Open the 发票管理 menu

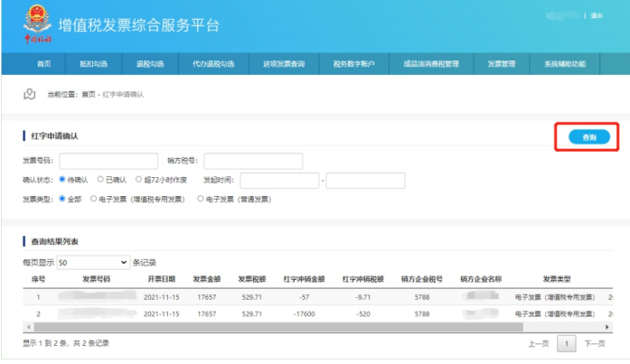click(x=502, y=64)
